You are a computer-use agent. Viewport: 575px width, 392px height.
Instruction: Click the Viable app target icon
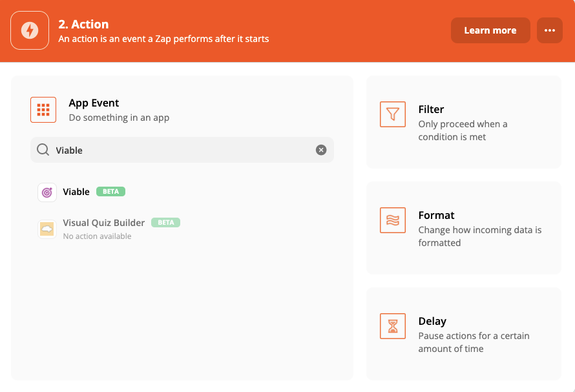coord(47,192)
